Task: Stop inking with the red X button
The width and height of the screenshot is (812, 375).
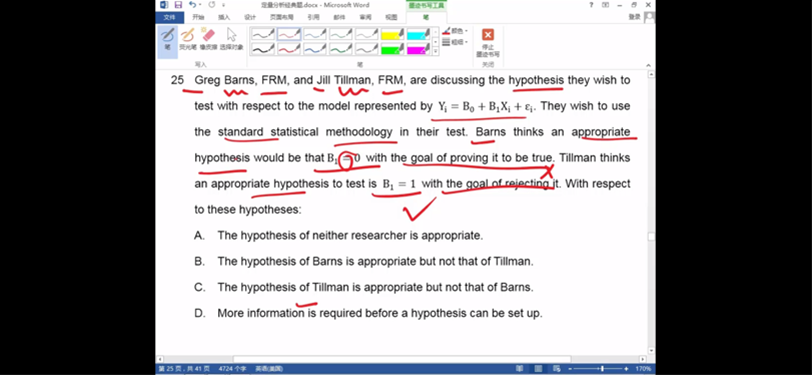Action: [x=488, y=42]
